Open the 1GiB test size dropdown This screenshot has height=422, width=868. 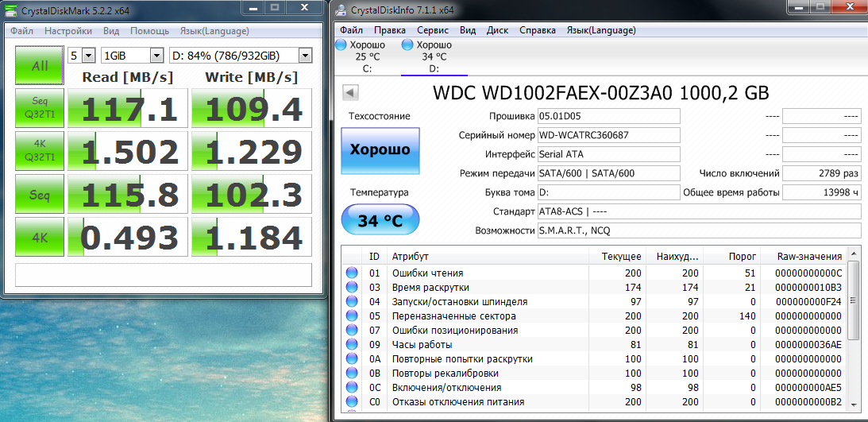point(133,56)
